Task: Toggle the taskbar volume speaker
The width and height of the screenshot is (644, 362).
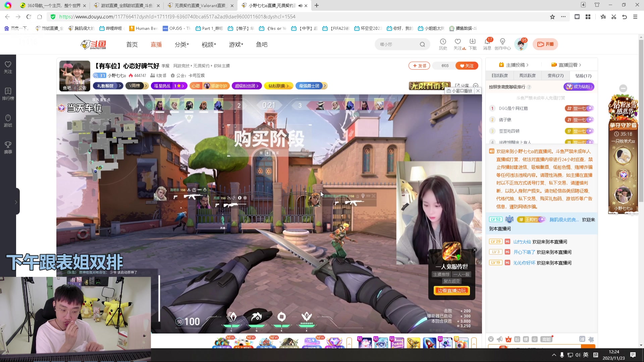Action: point(578,355)
